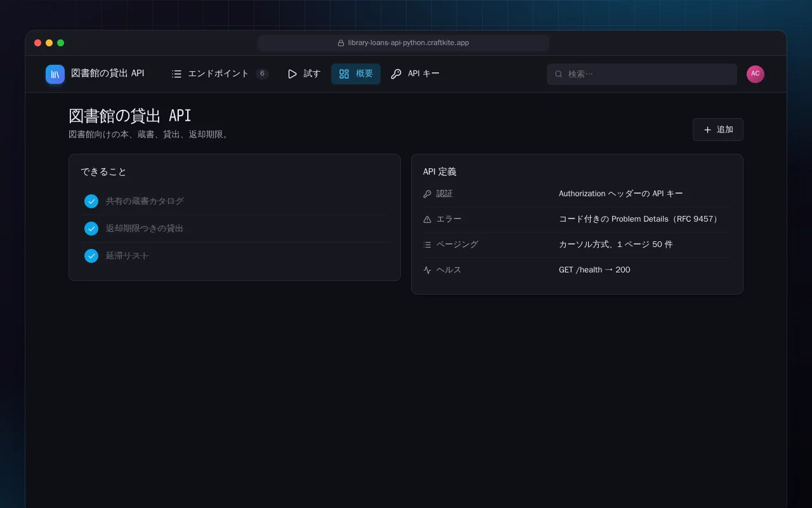Click the カーソル方式、1 ページ 50 件 value

(x=616, y=244)
